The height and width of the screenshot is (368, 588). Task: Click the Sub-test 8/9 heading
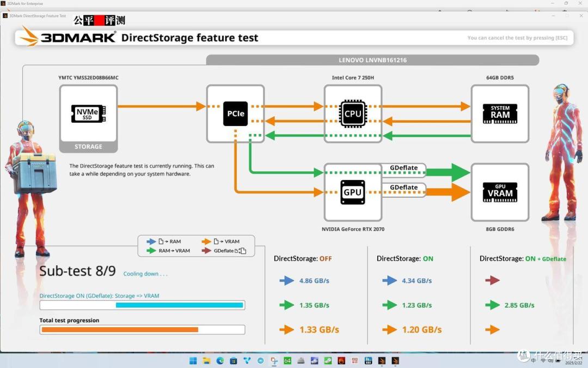tap(78, 271)
